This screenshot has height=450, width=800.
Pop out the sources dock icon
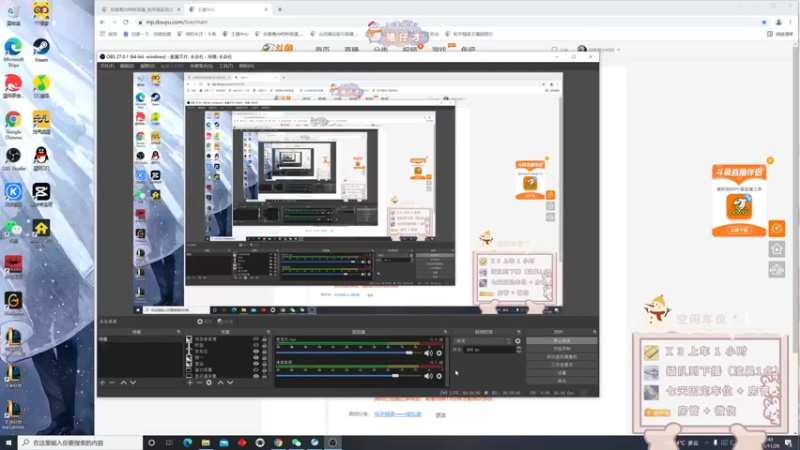click(x=268, y=332)
